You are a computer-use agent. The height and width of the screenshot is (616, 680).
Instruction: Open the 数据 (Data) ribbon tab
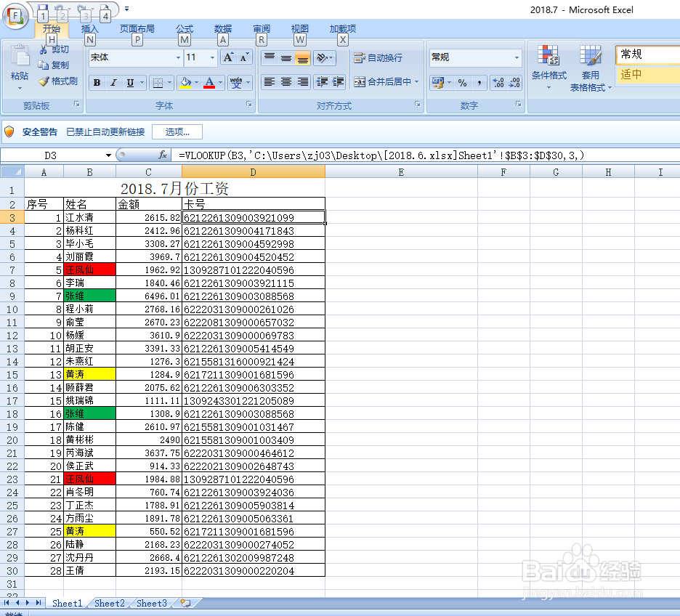pos(223,29)
